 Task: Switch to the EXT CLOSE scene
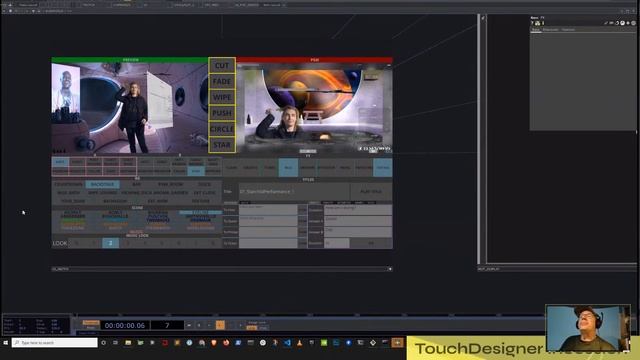pos(204,193)
